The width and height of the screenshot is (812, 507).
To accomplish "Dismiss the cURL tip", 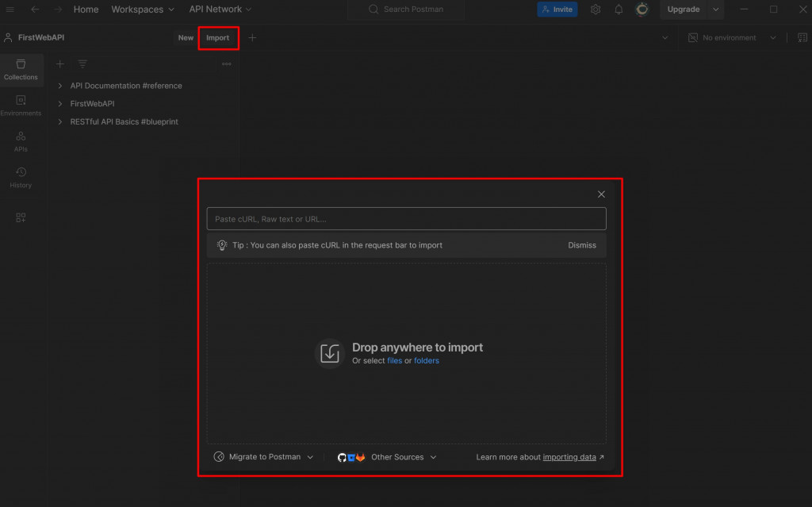I will tap(581, 245).
